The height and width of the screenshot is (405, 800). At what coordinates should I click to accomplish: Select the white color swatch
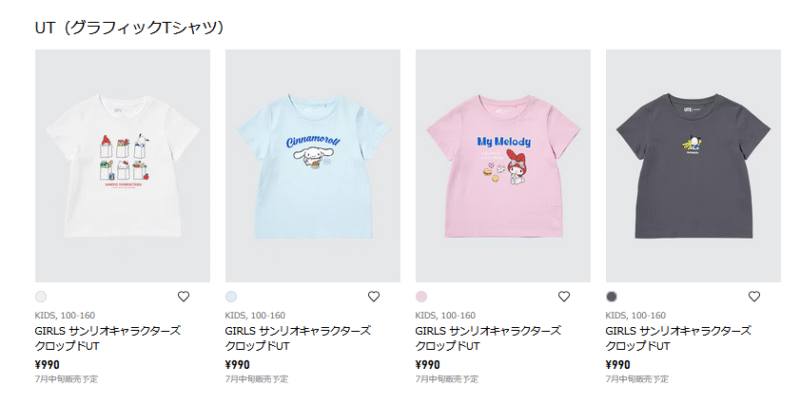click(x=41, y=296)
